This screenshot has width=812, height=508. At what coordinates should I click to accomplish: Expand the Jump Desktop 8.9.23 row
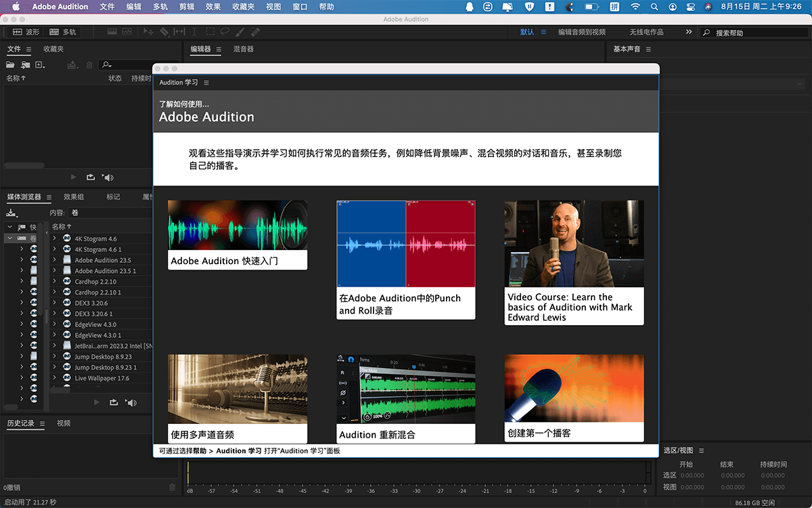[55, 356]
